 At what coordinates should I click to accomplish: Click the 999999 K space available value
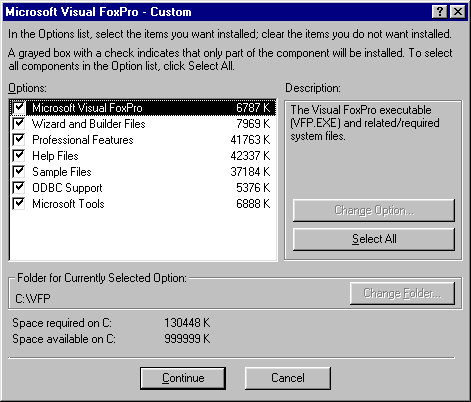click(187, 339)
